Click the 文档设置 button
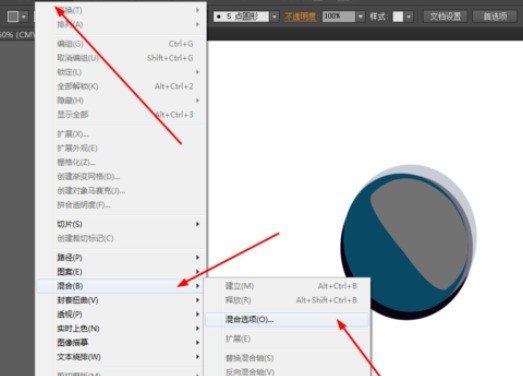The width and height of the screenshot is (523, 376). (x=445, y=16)
